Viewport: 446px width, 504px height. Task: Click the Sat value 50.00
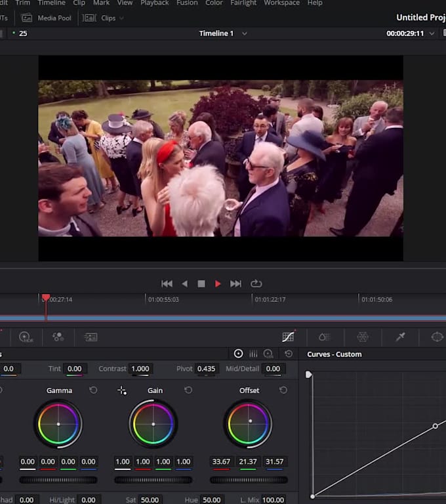pyautogui.click(x=150, y=500)
